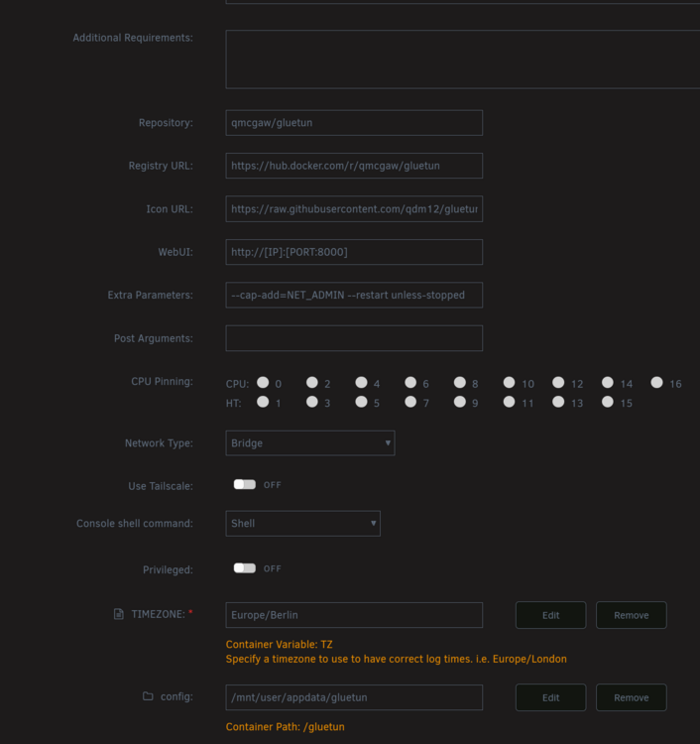The image size is (700, 744).
Task: Focus the Additional Requirements text area
Action: click(x=462, y=60)
